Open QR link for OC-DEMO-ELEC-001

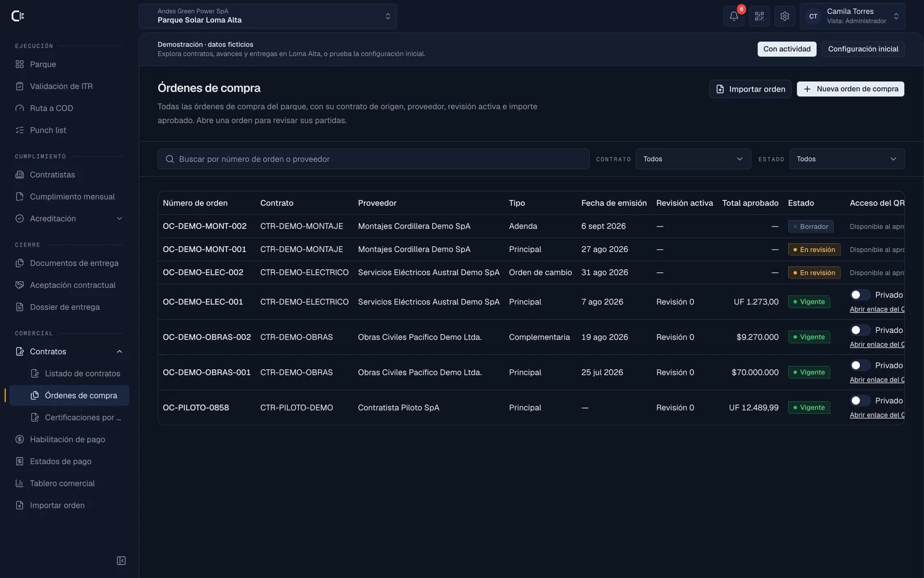(x=877, y=309)
